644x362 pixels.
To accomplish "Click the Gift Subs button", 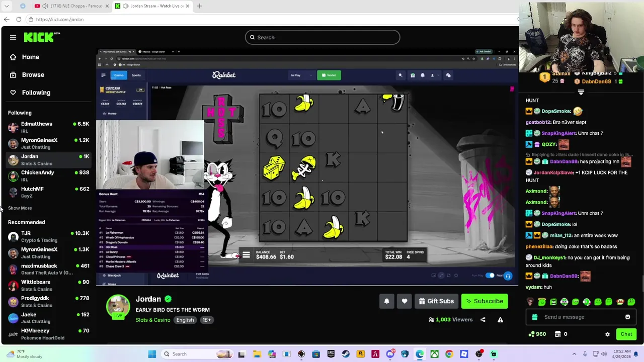I will coord(436,301).
